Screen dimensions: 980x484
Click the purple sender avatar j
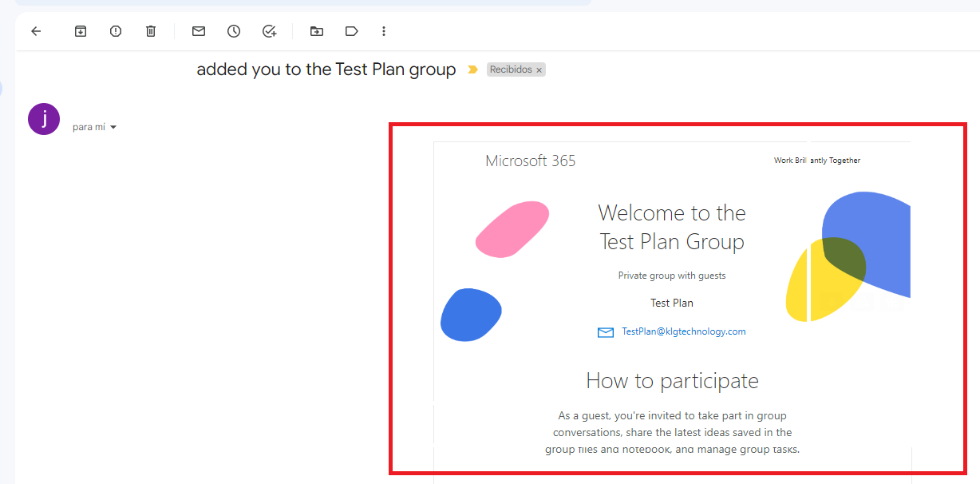coord(44,119)
